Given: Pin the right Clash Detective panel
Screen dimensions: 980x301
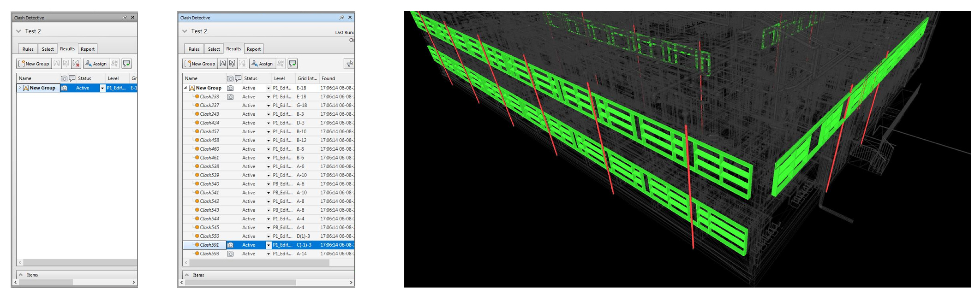Looking at the screenshot, I should (x=342, y=17).
